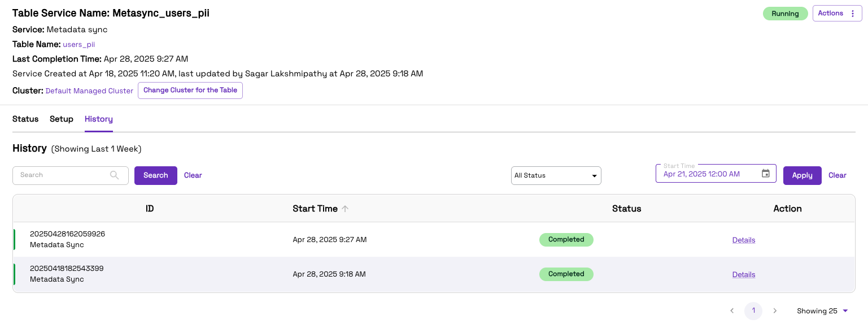Viewport: 868px width, 332px height.
Task: Click the Apply button
Action: tap(802, 175)
